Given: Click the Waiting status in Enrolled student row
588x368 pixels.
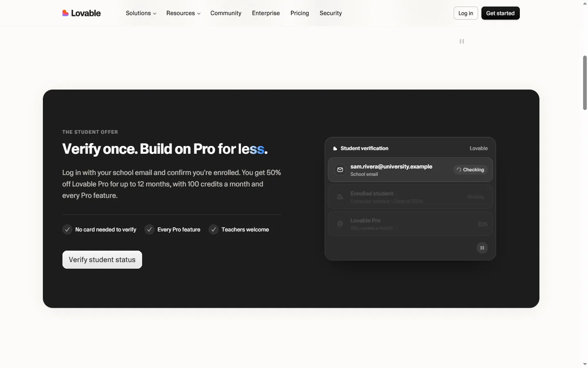Looking at the screenshot, I should tap(476, 197).
